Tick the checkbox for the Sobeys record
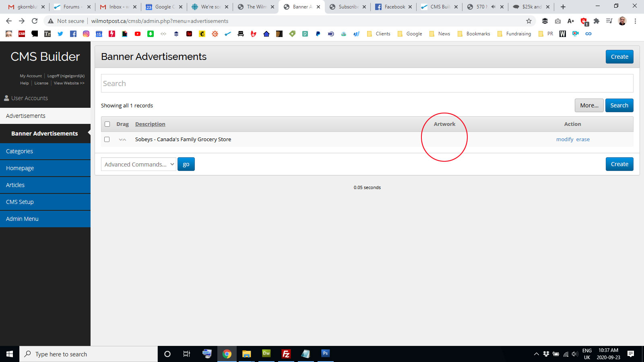Image resolution: width=644 pixels, height=362 pixels. point(107,140)
